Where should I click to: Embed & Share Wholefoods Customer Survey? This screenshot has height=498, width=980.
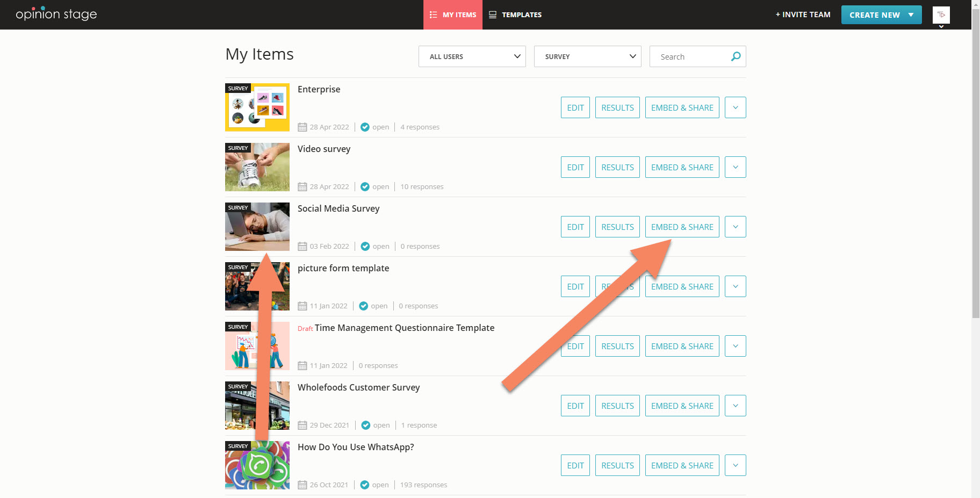point(682,406)
